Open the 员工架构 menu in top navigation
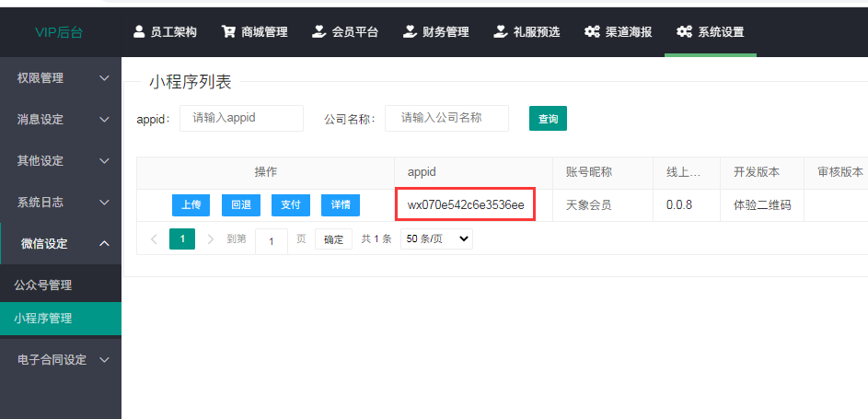The height and width of the screenshot is (419, 868). (166, 32)
